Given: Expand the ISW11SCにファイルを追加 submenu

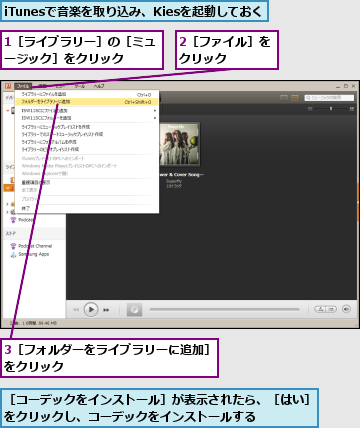Looking at the screenshot, I should [x=87, y=110].
